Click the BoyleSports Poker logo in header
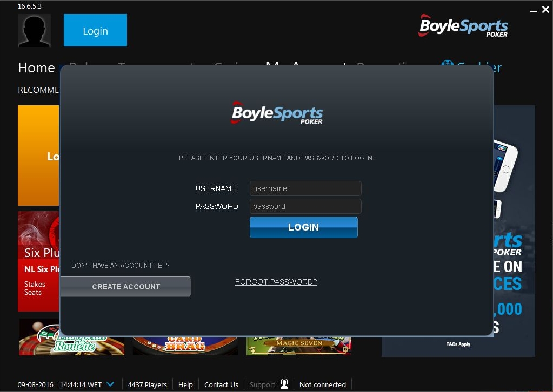553x392 pixels. [463, 26]
